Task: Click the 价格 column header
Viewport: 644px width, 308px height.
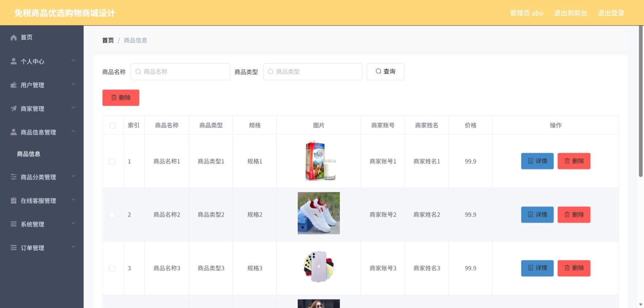Action: 470,125
